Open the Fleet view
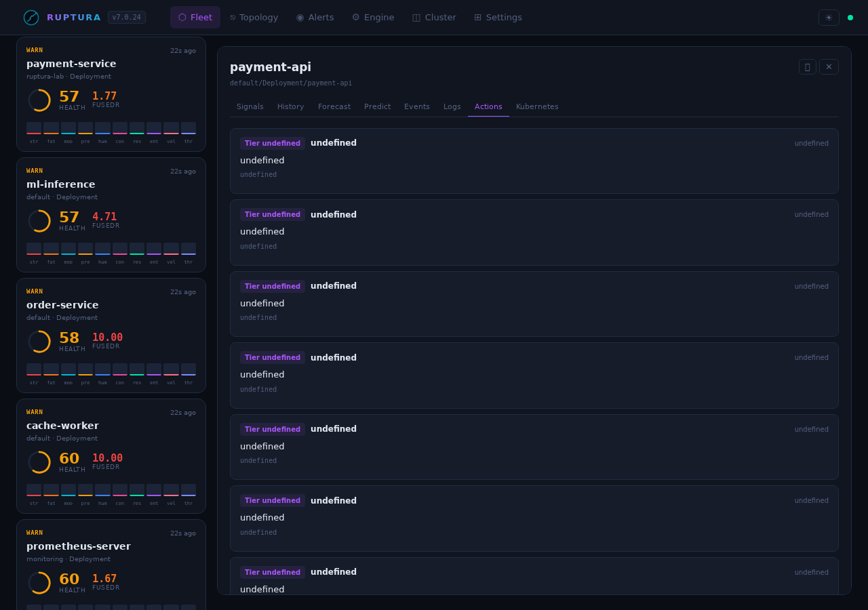 (x=195, y=18)
